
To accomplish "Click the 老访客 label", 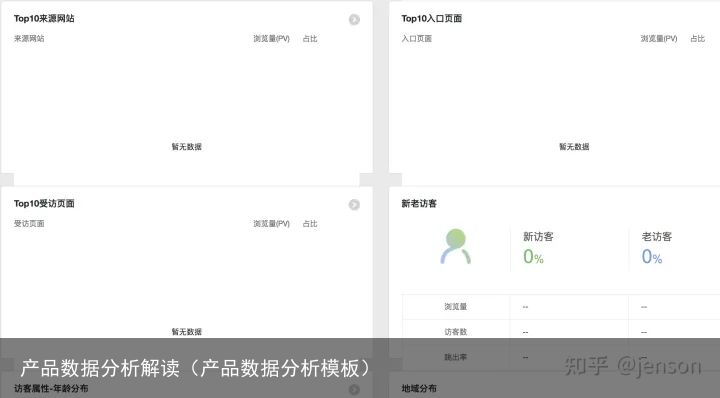I will click(x=657, y=237).
